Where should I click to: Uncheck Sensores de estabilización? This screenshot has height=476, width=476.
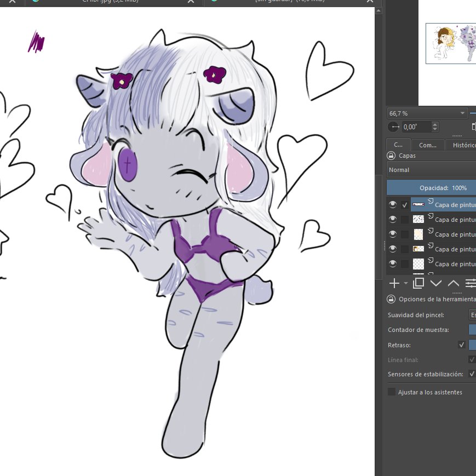[x=472, y=374]
